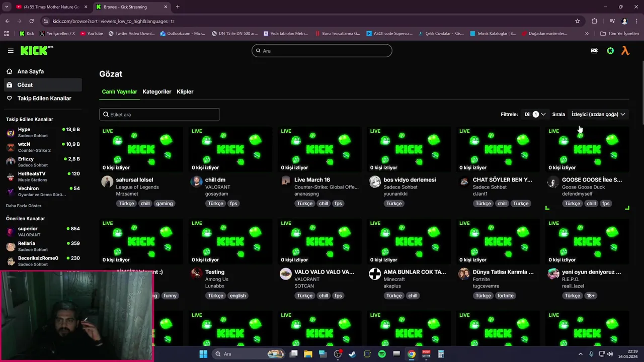Screen dimensions: 644x362
Task: Open the taskbar clock and date
Action: pos(627,354)
